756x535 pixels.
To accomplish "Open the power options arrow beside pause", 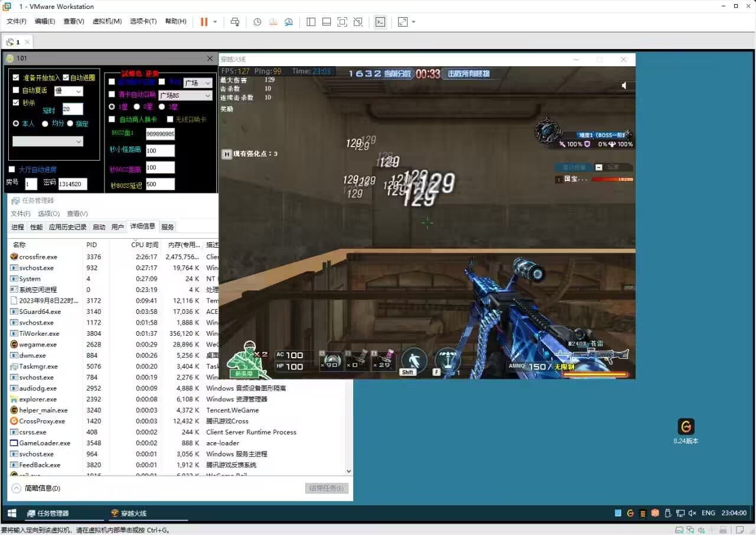I will click(215, 22).
